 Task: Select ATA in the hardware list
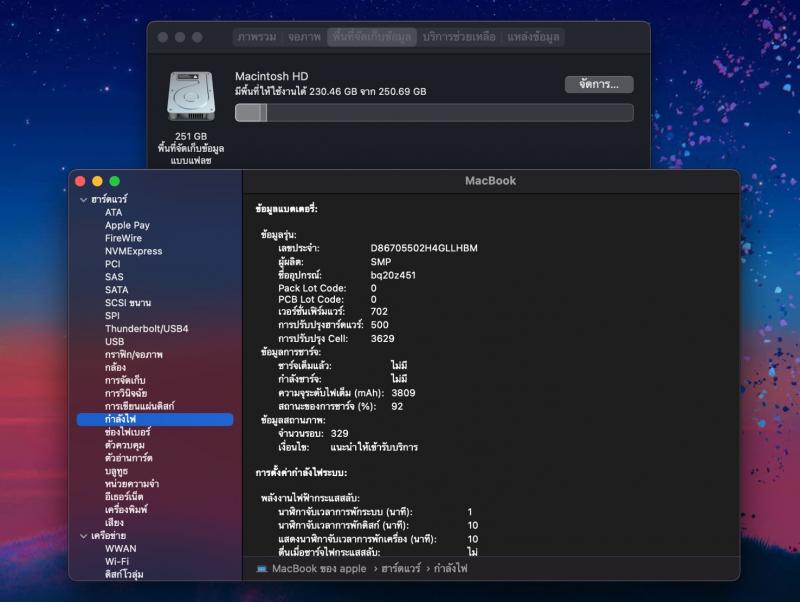(x=113, y=212)
